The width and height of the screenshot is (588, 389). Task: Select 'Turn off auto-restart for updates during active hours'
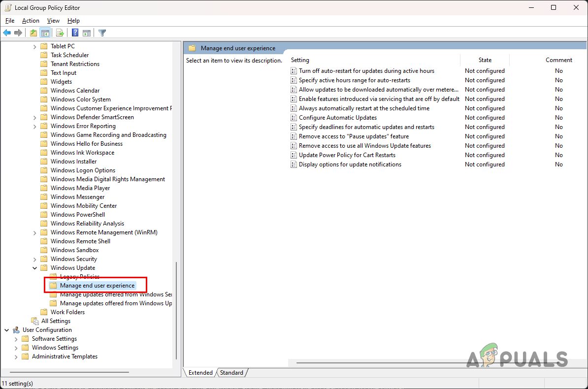[366, 71]
